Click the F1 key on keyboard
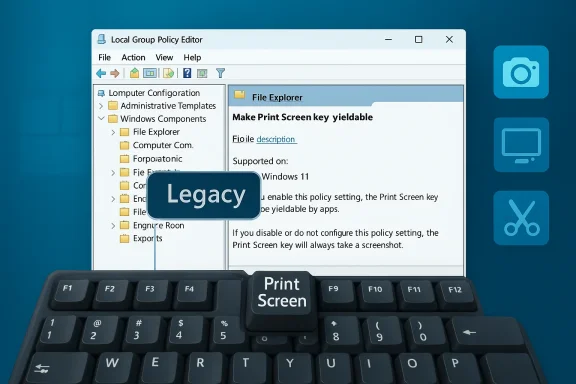This screenshot has height=384, width=576. tap(70, 292)
